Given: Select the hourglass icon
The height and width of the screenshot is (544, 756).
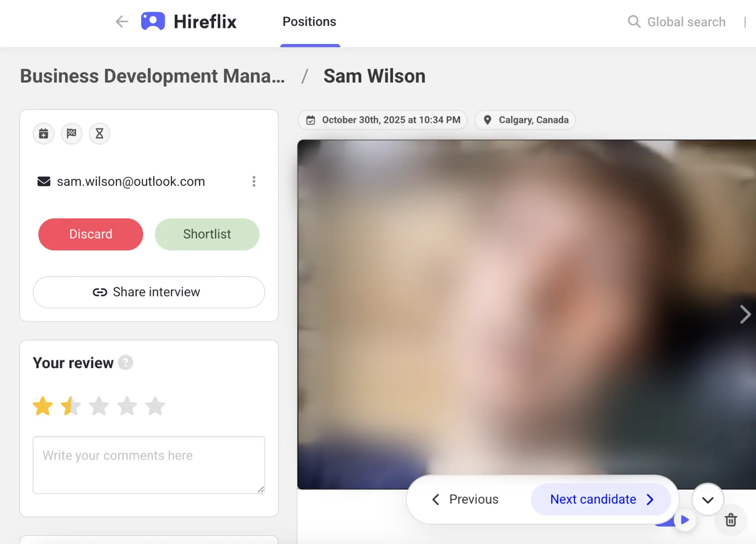Looking at the screenshot, I should point(99,133).
